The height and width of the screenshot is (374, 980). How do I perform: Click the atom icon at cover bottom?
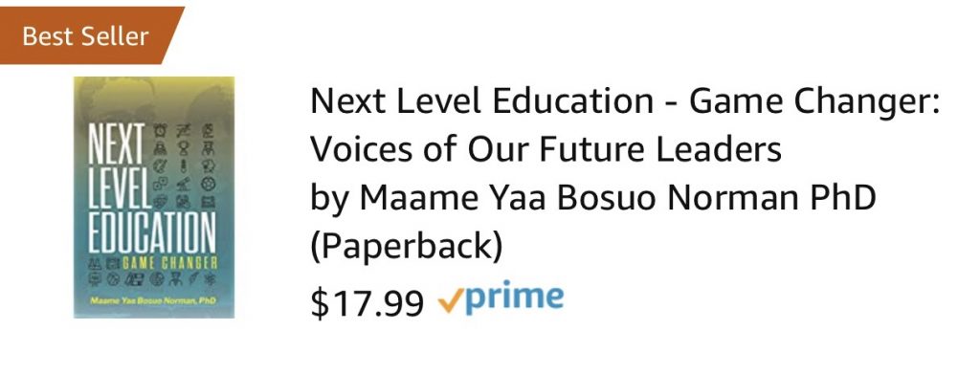click(210, 279)
